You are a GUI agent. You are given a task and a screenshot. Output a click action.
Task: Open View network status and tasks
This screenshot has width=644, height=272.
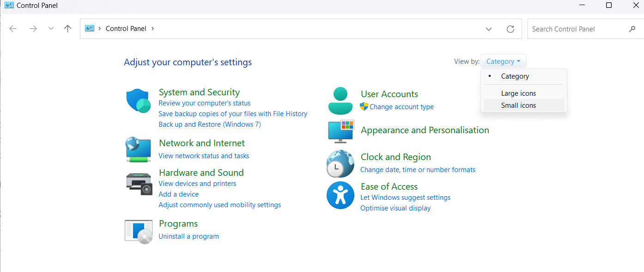[x=204, y=156]
